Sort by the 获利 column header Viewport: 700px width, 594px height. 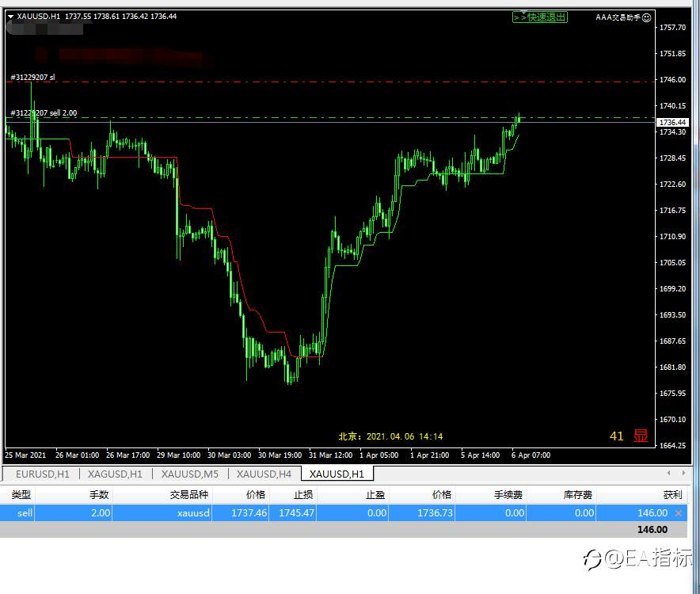pyautogui.click(x=672, y=494)
